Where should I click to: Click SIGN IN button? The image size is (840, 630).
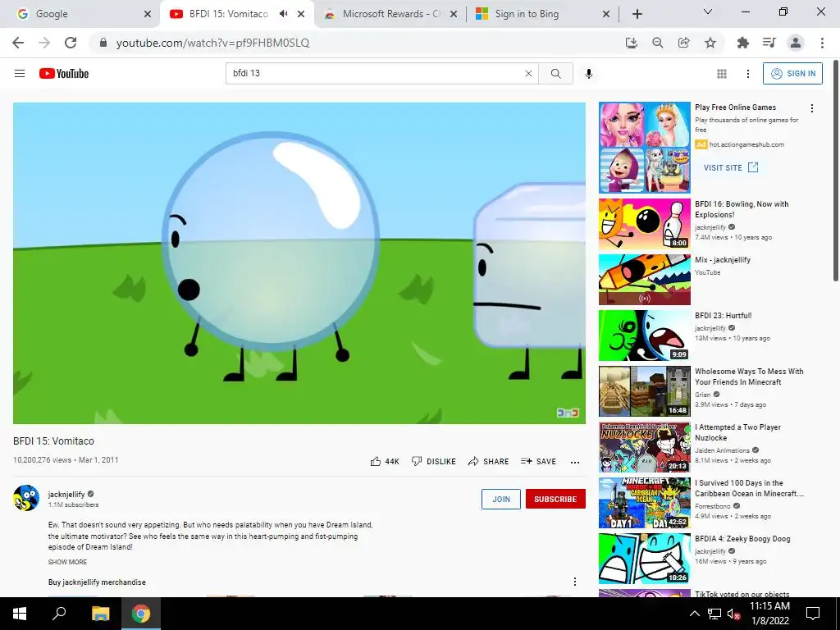coord(792,73)
